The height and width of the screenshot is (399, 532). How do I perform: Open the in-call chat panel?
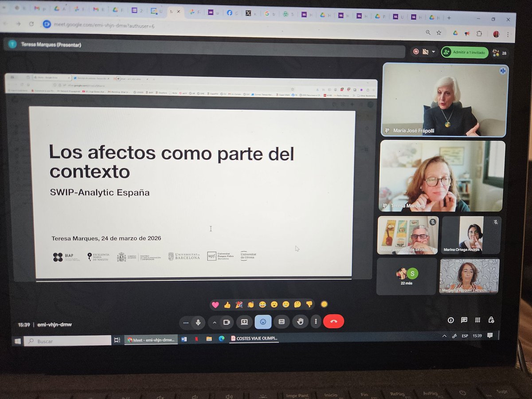pos(464,320)
